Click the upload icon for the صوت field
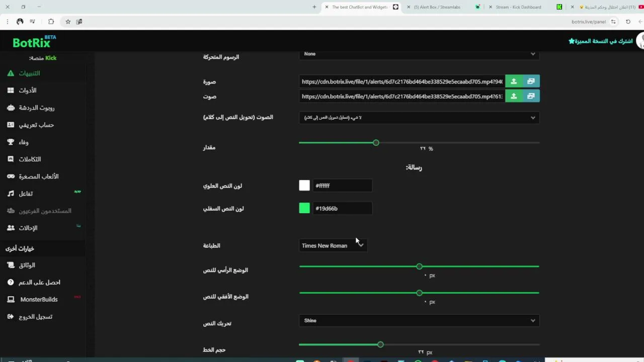Viewport: 644px width, 362px height. pos(514,96)
